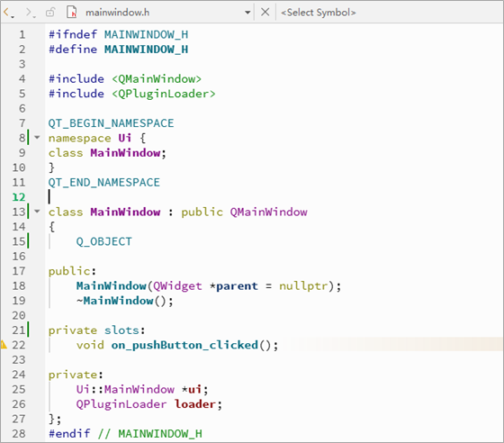Image resolution: width=504 pixels, height=443 pixels.
Task: Click the QT_BEGIN_NAMESPACE macro
Action: pyautogui.click(x=111, y=123)
